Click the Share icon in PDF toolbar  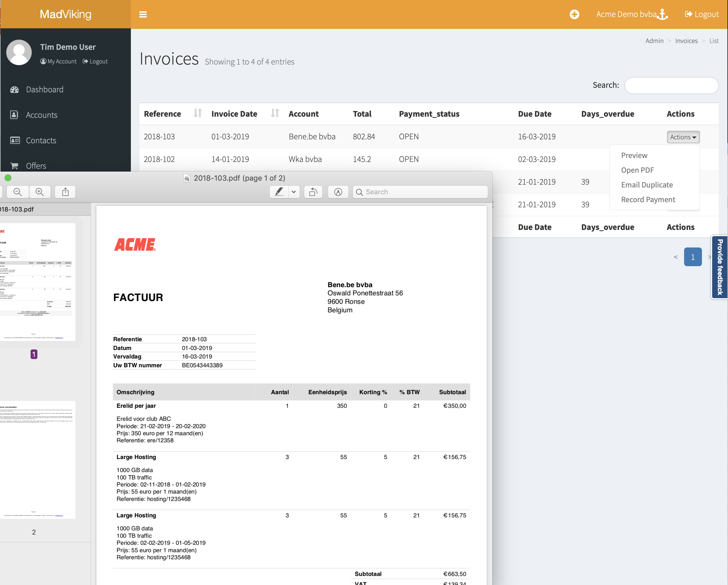pos(65,192)
